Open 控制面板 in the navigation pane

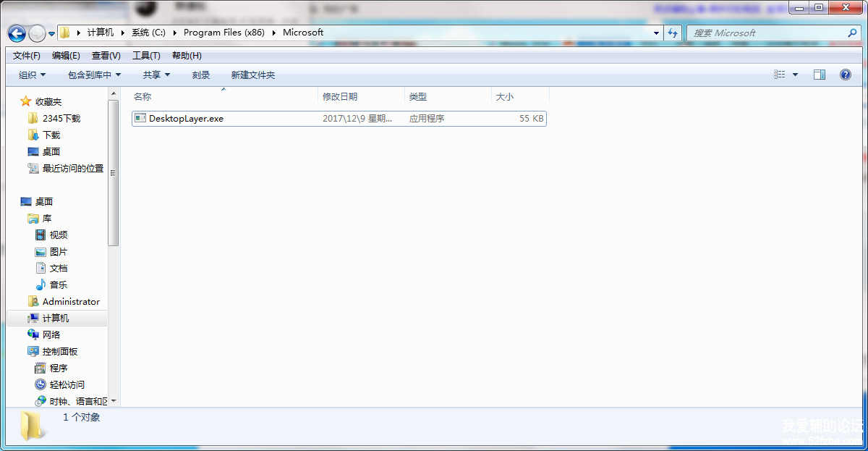pyautogui.click(x=60, y=351)
